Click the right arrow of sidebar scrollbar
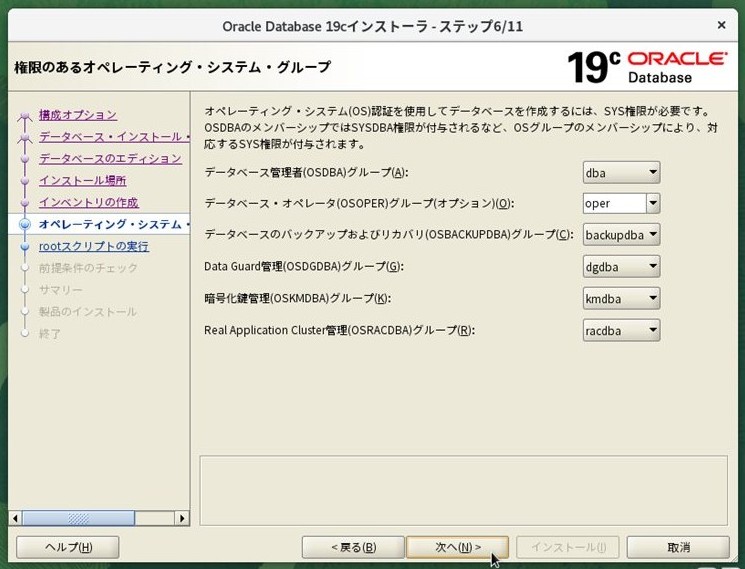Image resolution: width=745 pixels, height=569 pixels. [x=182, y=518]
